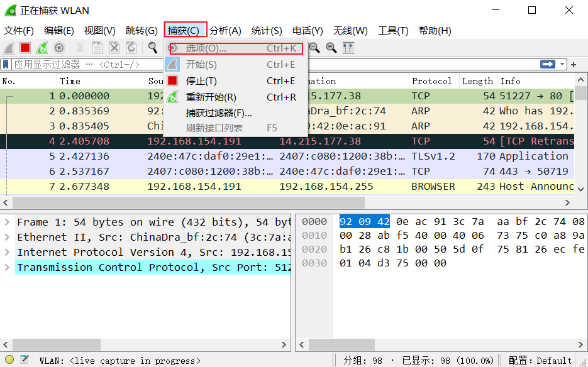Open the 文件(F) menu
588x367 pixels.
[x=19, y=30]
